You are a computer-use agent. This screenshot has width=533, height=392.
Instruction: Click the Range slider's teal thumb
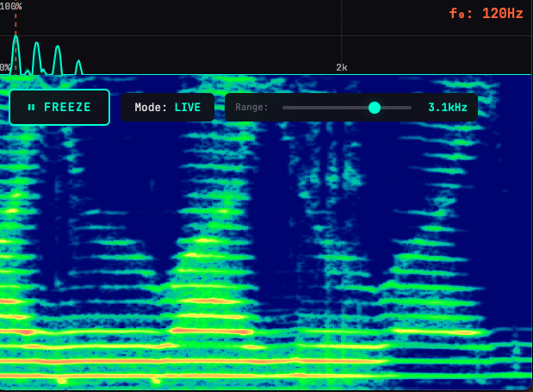click(375, 108)
